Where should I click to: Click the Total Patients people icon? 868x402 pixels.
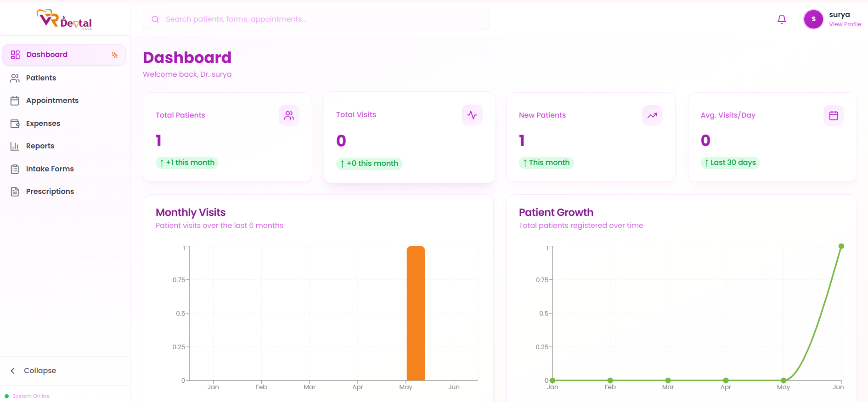[289, 115]
